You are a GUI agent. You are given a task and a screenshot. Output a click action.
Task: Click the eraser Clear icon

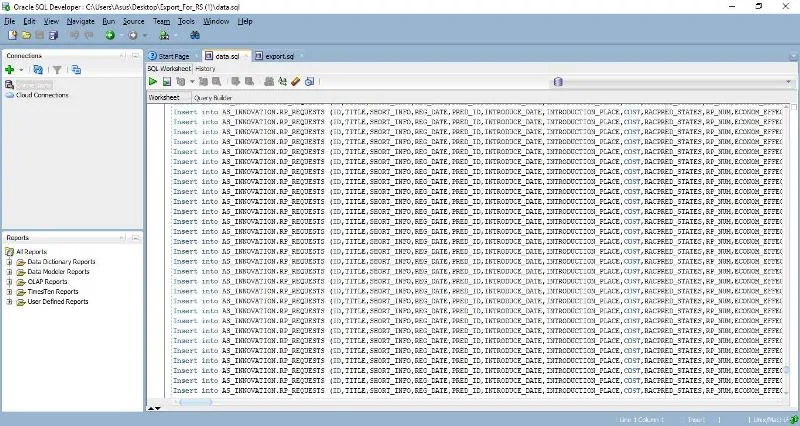coord(296,82)
